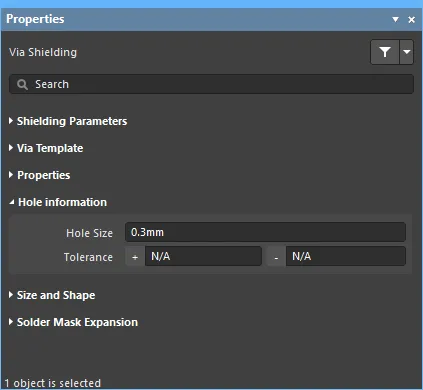This screenshot has height=390, width=423.
Task: Click the Hole Size label
Action: pos(89,233)
